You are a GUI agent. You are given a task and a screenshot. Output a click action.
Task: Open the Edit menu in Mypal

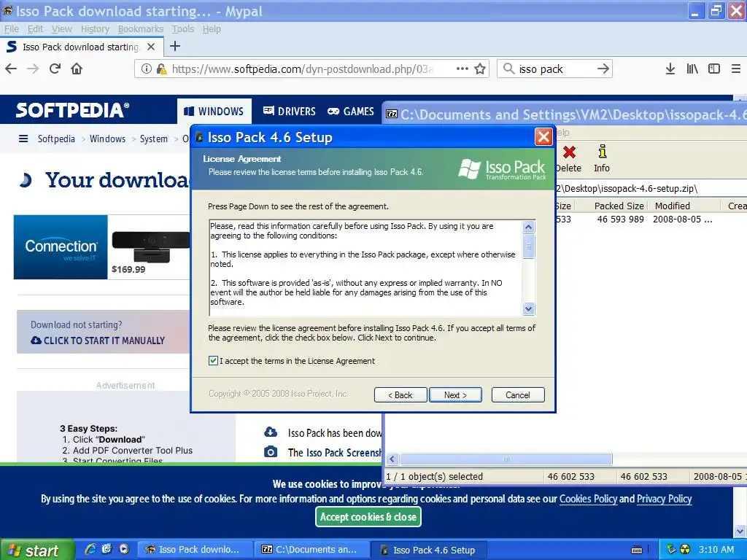click(35, 29)
